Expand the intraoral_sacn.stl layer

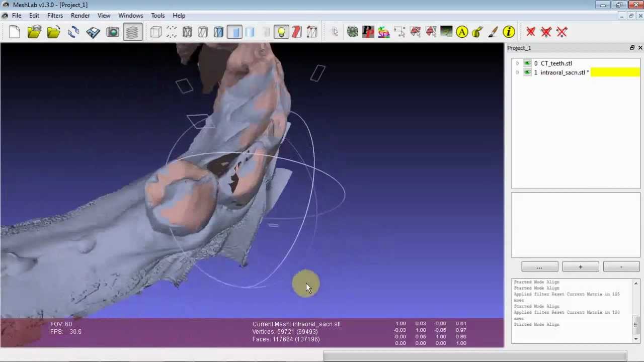(517, 72)
